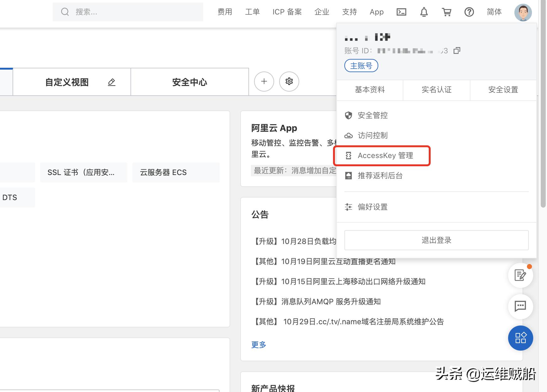Switch to the 安全设置 tab
The image size is (547, 392).
point(503,90)
